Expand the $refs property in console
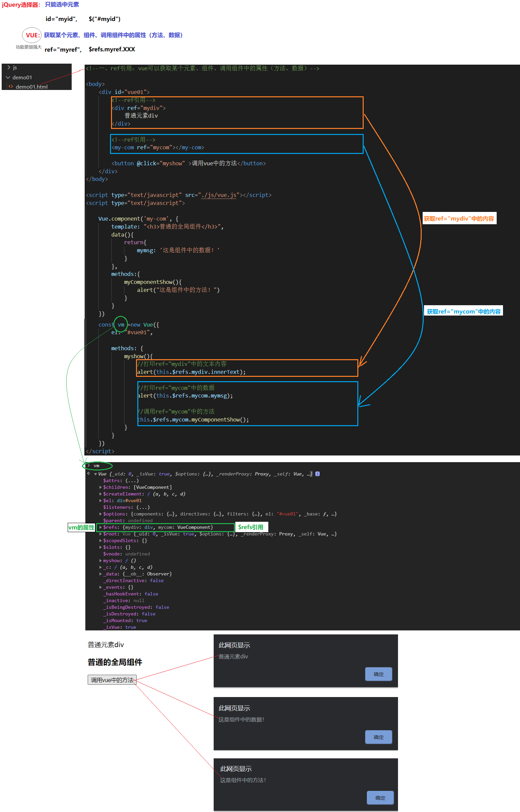 click(x=101, y=527)
